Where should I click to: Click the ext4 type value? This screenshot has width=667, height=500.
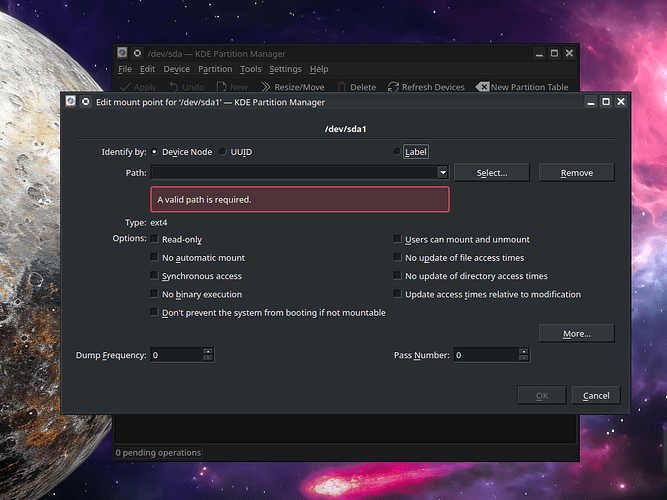pos(159,223)
